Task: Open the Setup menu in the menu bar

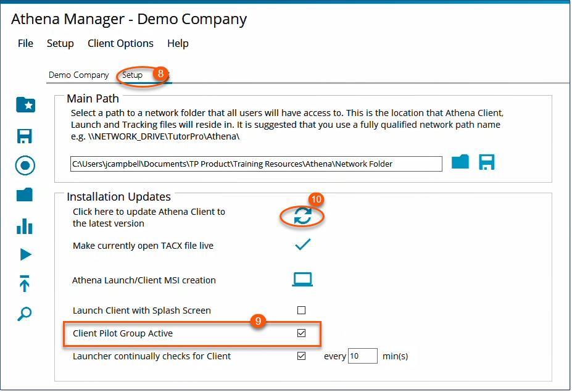Action: [x=60, y=43]
